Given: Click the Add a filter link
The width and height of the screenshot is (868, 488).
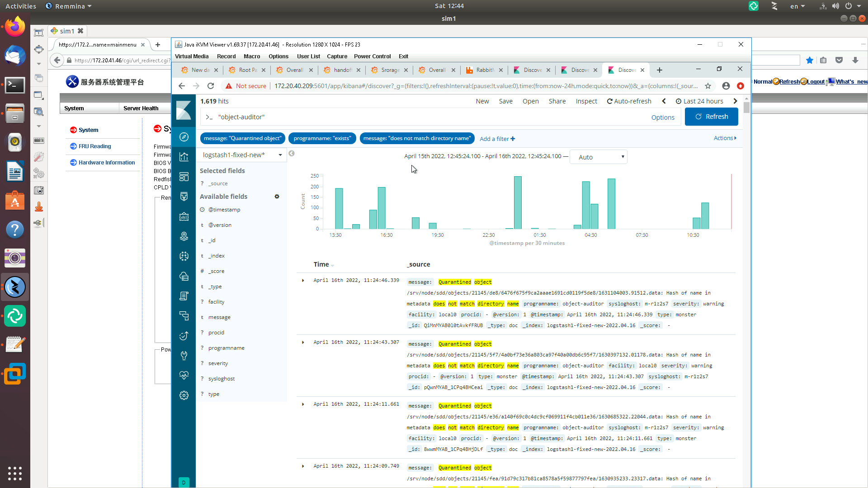Looking at the screenshot, I should point(497,139).
